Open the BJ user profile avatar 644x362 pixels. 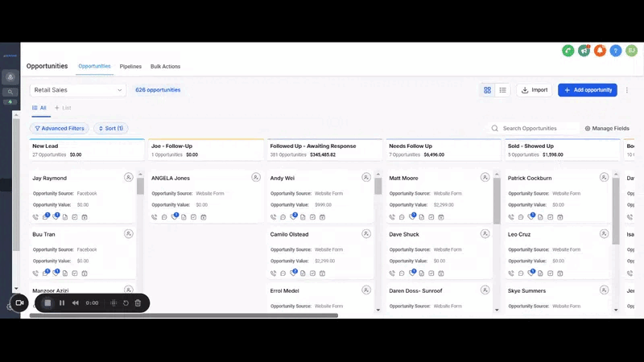pyautogui.click(x=631, y=51)
